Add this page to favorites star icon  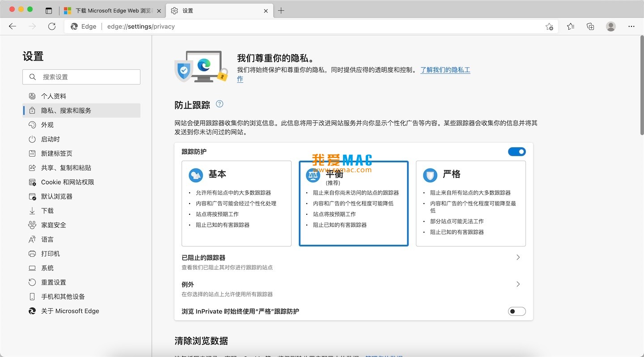tap(549, 27)
